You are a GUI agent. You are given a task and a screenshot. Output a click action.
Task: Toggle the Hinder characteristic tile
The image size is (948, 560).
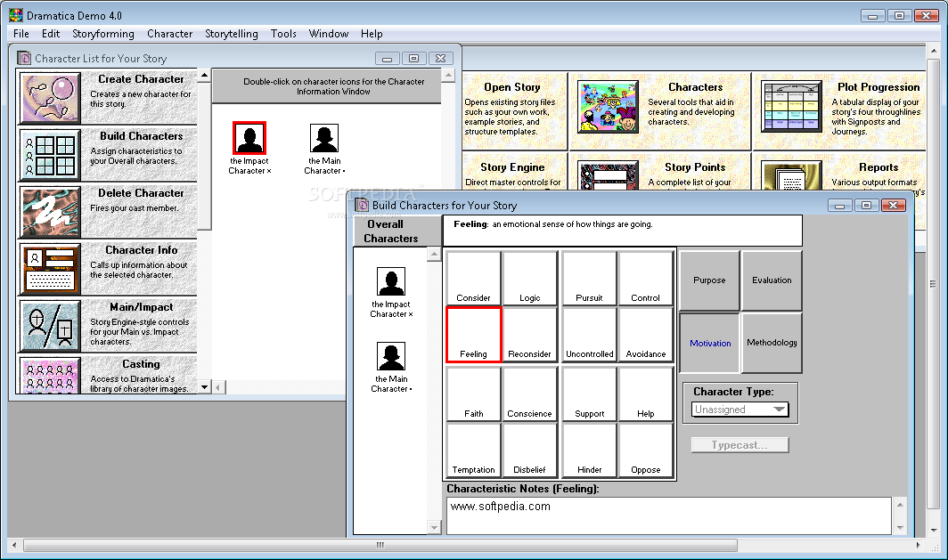(590, 450)
